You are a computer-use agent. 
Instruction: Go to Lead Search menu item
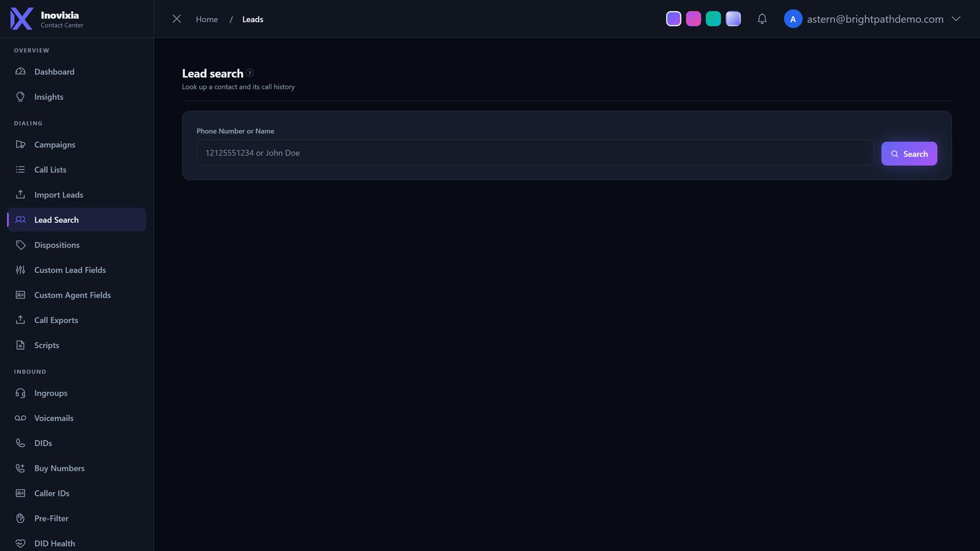click(x=77, y=220)
